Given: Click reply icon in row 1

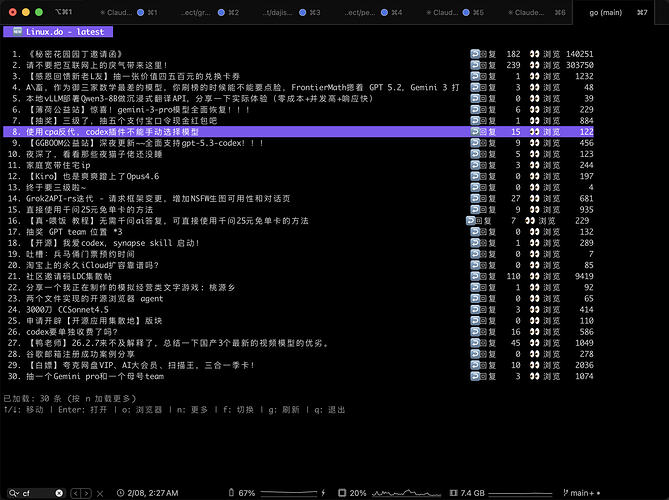Looking at the screenshot, I should 475,54.
